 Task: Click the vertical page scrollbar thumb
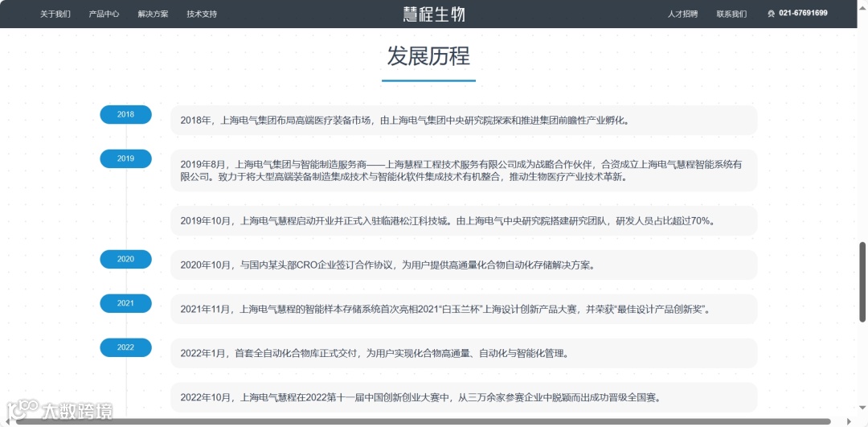862,281
